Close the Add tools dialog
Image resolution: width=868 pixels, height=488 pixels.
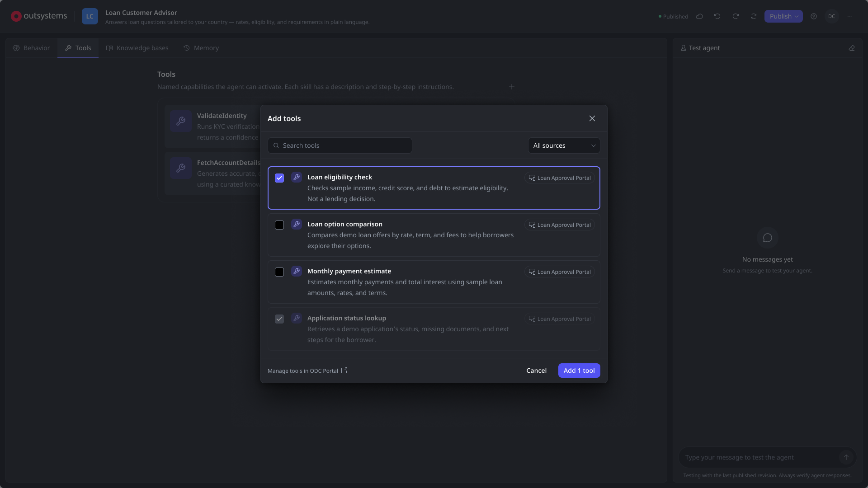point(592,118)
